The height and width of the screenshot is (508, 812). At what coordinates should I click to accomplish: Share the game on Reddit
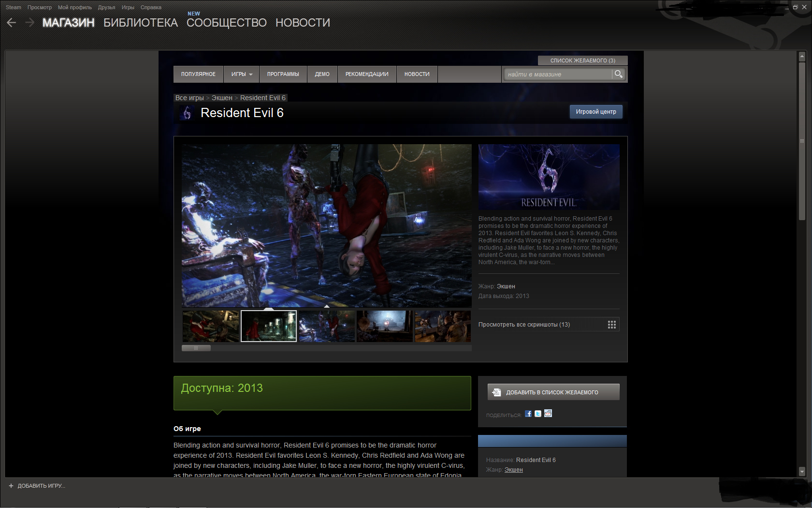pos(548,414)
